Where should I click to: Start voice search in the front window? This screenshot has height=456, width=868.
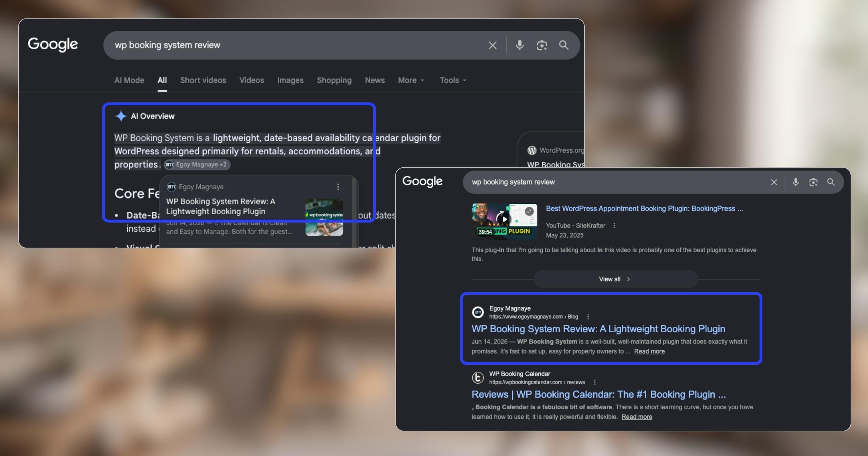796,182
